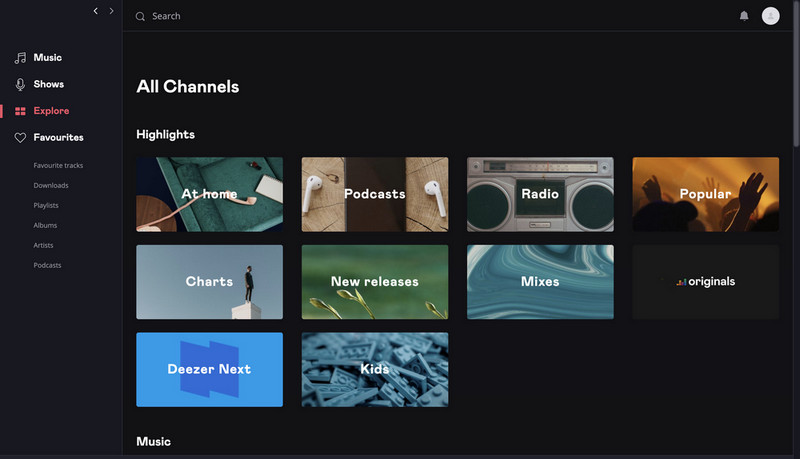Open Artists in sidebar
The height and width of the screenshot is (459, 800).
tap(43, 245)
